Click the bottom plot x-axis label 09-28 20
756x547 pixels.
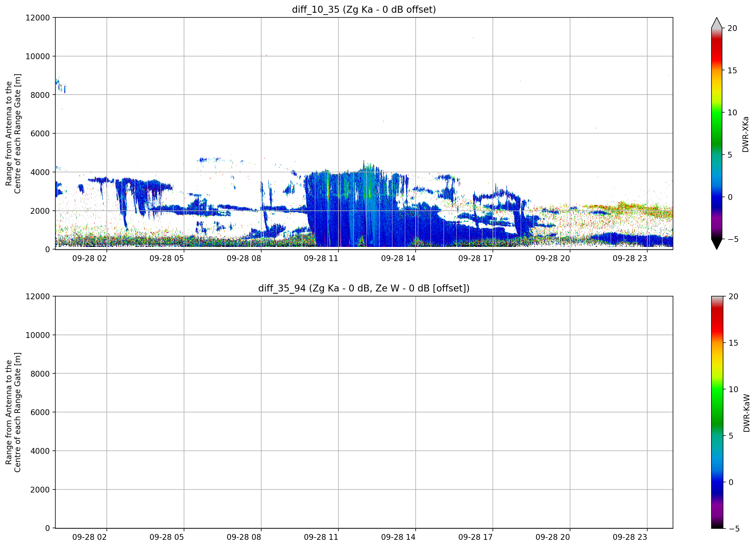[x=553, y=537]
